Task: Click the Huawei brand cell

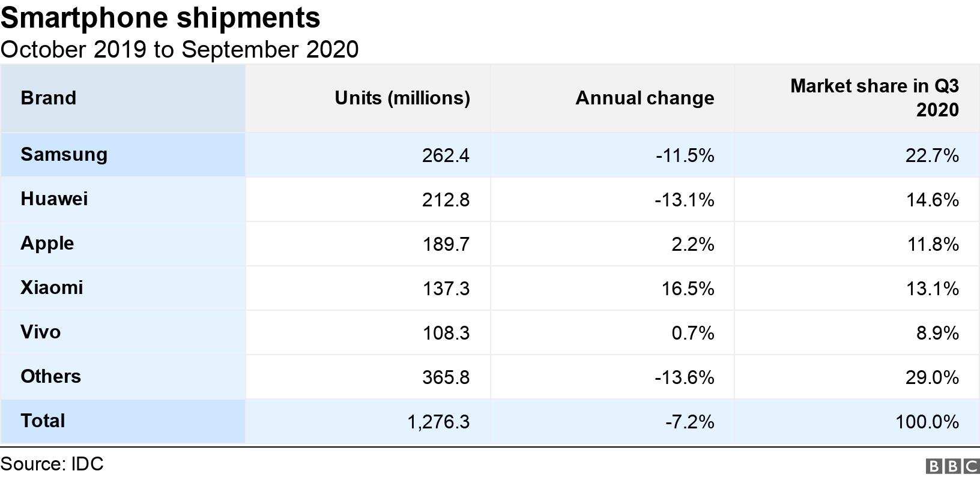Action: point(123,199)
